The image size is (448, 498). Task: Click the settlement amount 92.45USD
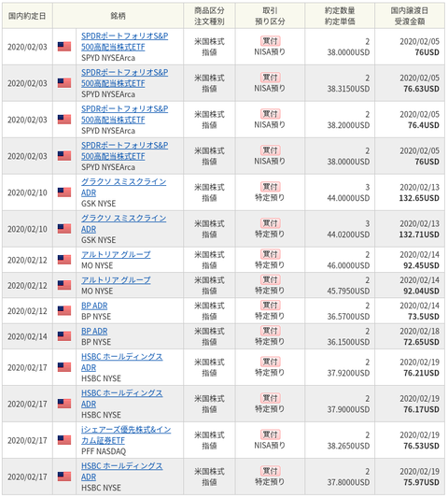(x=421, y=265)
